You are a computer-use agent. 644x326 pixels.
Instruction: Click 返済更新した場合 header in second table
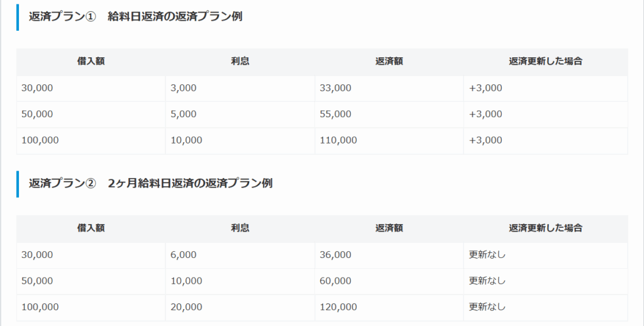pyautogui.click(x=545, y=228)
